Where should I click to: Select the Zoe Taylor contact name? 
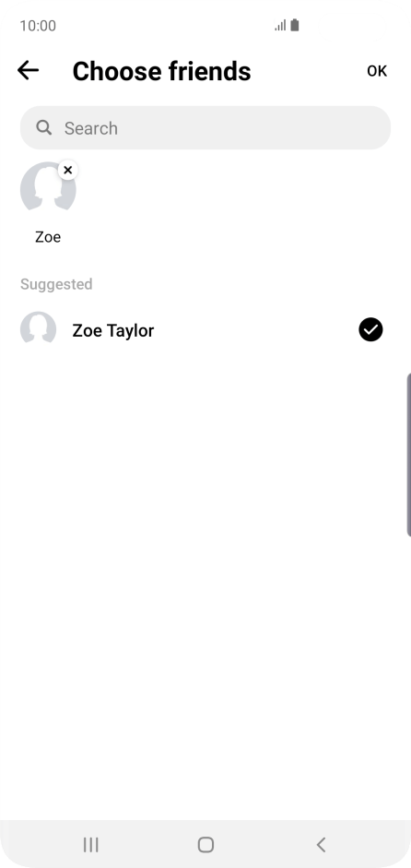coord(112,330)
